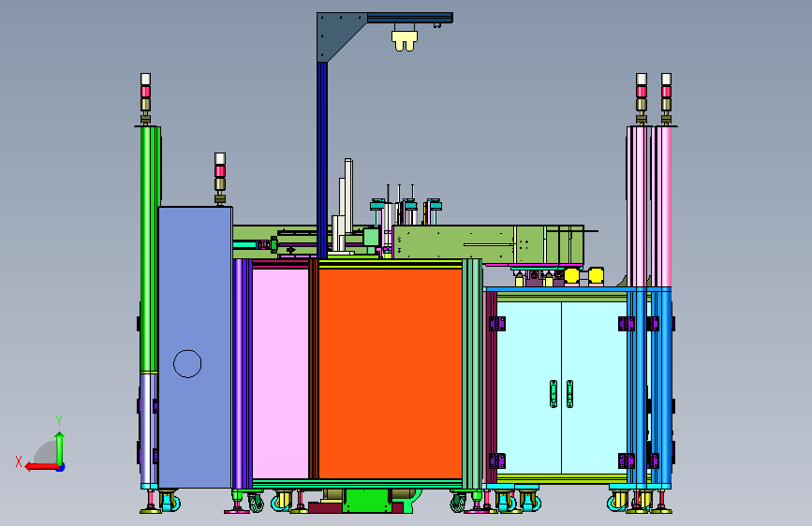Viewport: 812px width, 526px height.
Task: Select the dark brown post between pink and orange panels
Action: (314, 369)
